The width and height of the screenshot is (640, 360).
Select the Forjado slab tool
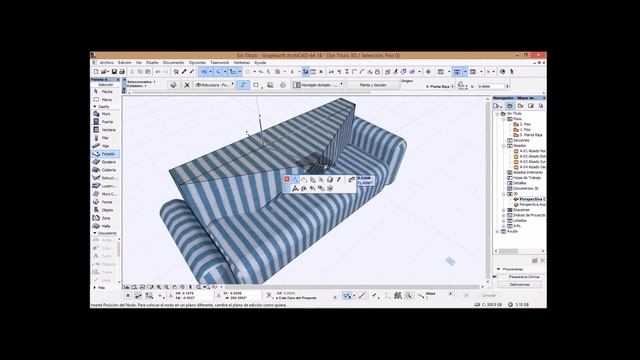(x=105, y=154)
